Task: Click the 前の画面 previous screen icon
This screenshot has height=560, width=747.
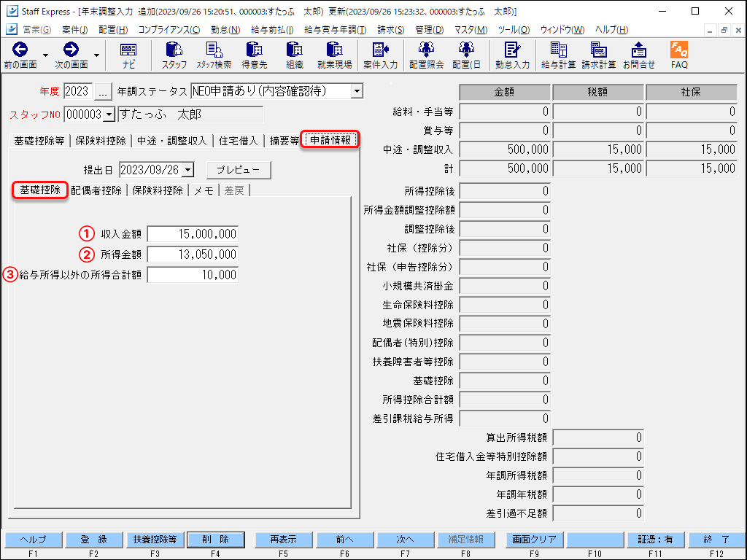Action: click(20, 54)
